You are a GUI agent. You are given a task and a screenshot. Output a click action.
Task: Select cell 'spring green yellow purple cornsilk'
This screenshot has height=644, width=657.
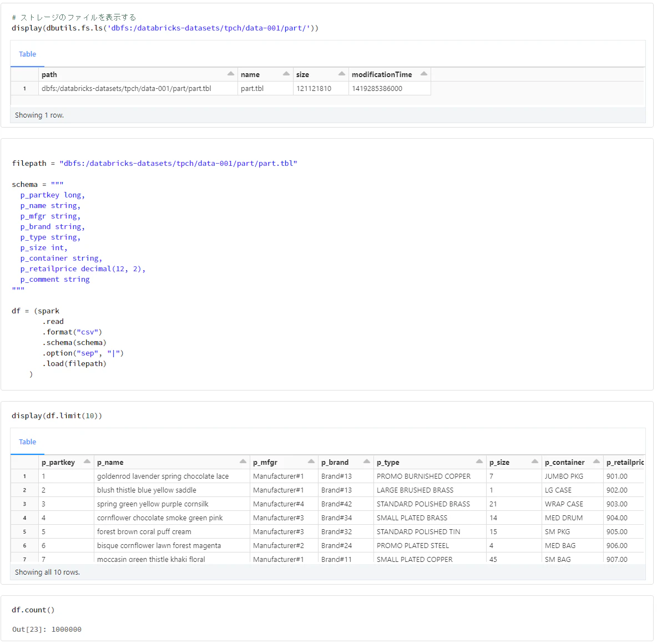pos(172,504)
